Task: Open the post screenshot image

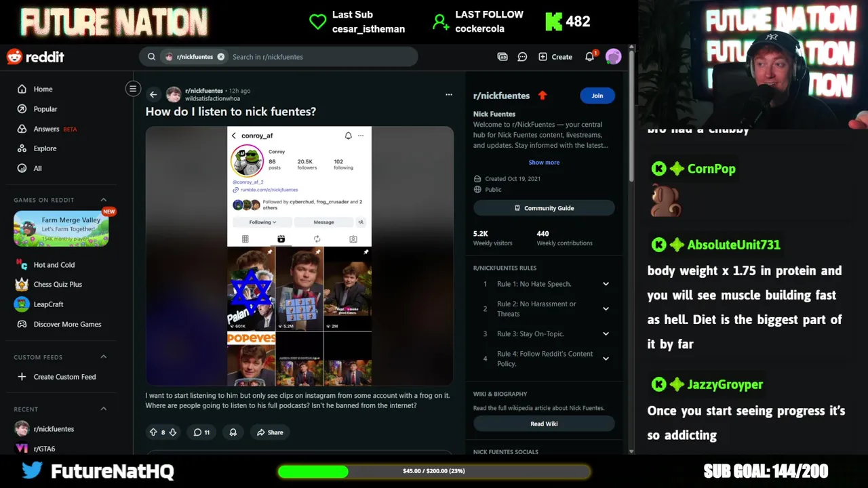Action: pos(299,256)
